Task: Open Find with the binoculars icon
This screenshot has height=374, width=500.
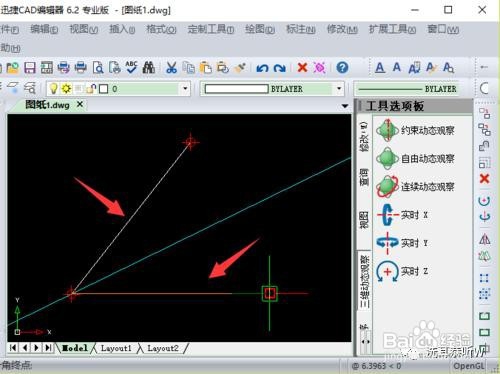Action: pyautogui.click(x=149, y=68)
